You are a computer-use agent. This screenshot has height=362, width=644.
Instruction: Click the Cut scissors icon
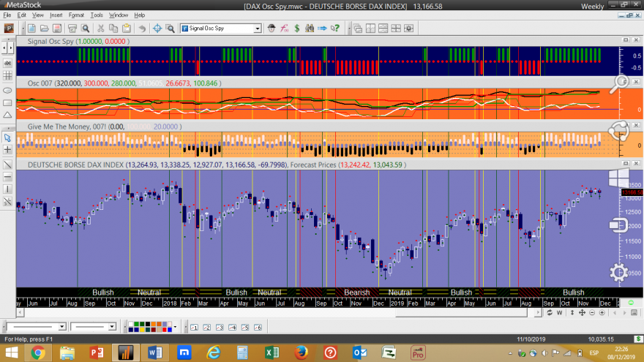coord(101,29)
